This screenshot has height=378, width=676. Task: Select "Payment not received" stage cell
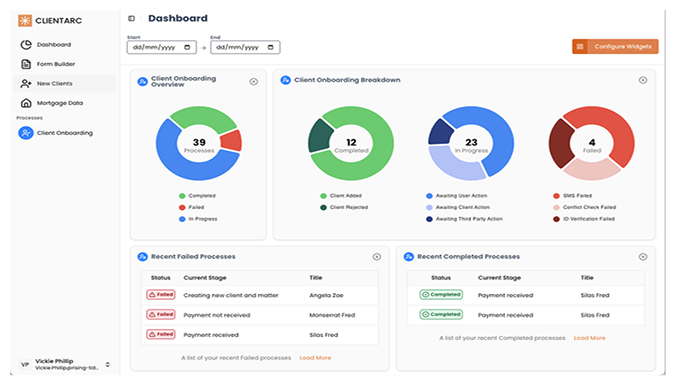(x=217, y=315)
